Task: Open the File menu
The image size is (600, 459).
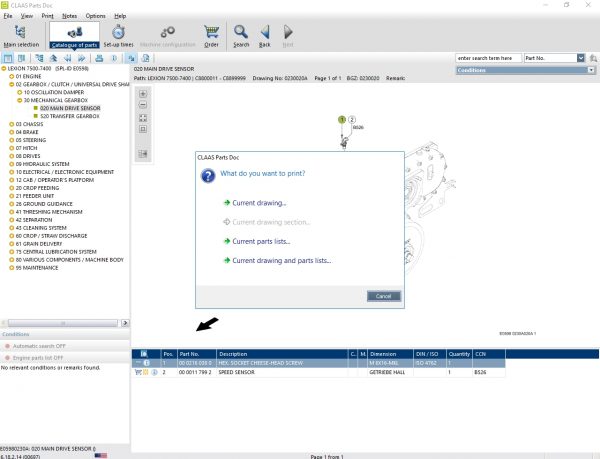Action: pyautogui.click(x=8, y=16)
